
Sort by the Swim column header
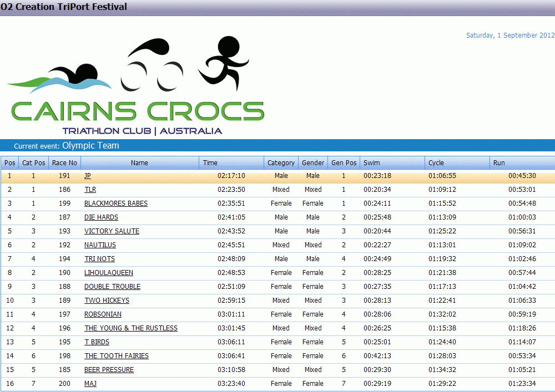coord(392,162)
